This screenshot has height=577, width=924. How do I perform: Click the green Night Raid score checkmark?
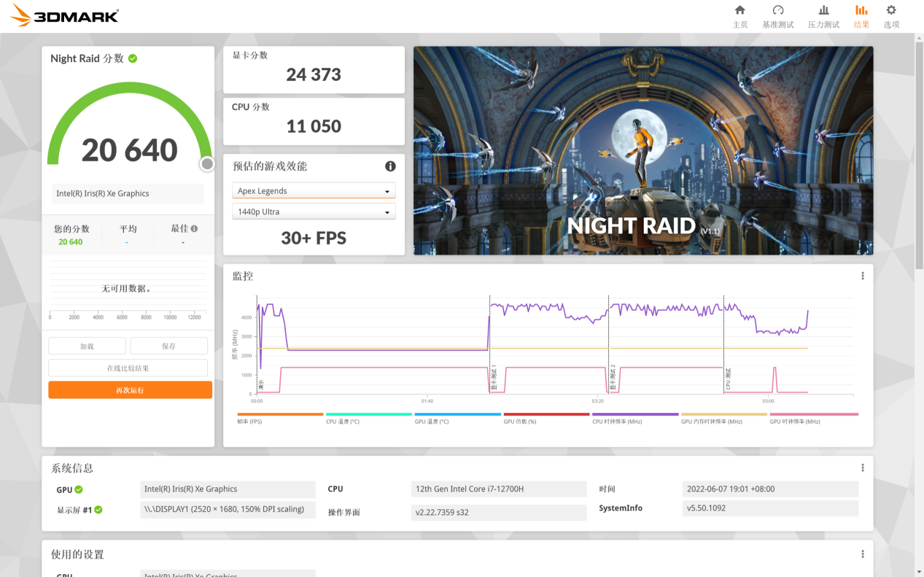(133, 58)
